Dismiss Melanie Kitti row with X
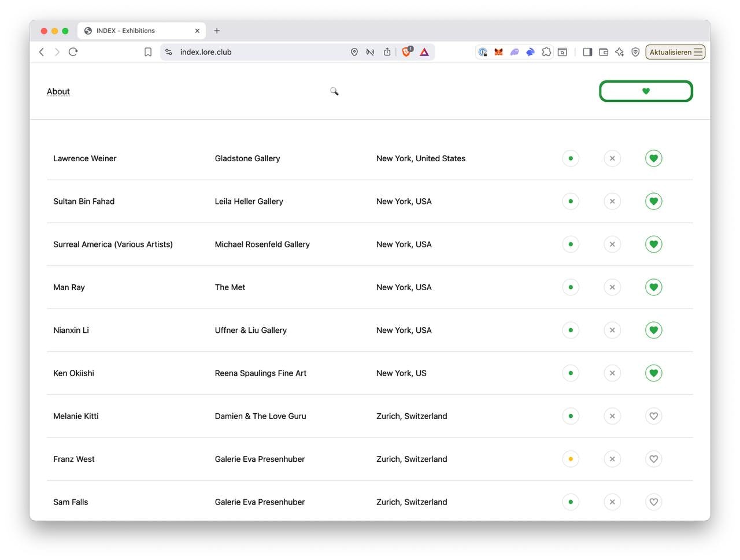The image size is (740, 560). [x=612, y=416]
